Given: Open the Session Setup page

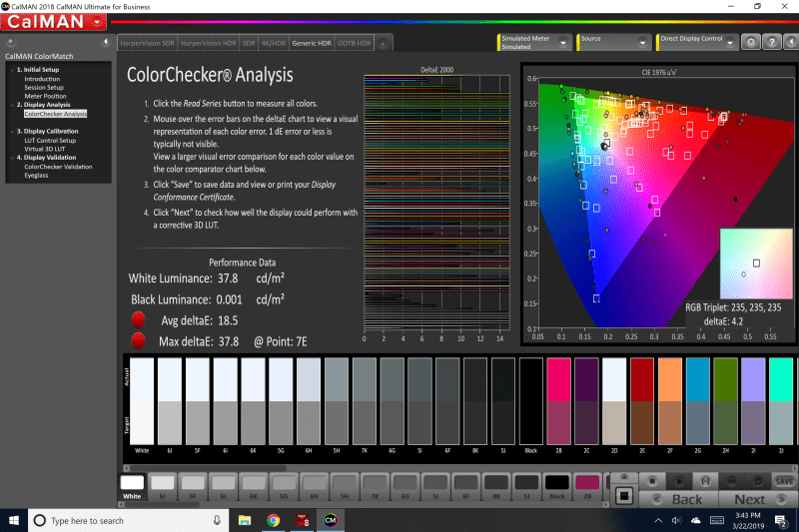Looking at the screenshot, I should 44,88.
